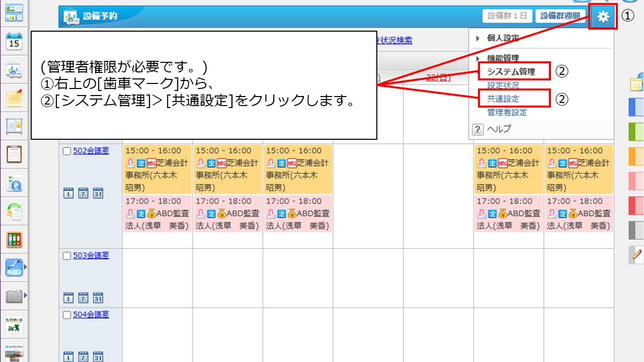Open the gear settings menu

(x=603, y=17)
